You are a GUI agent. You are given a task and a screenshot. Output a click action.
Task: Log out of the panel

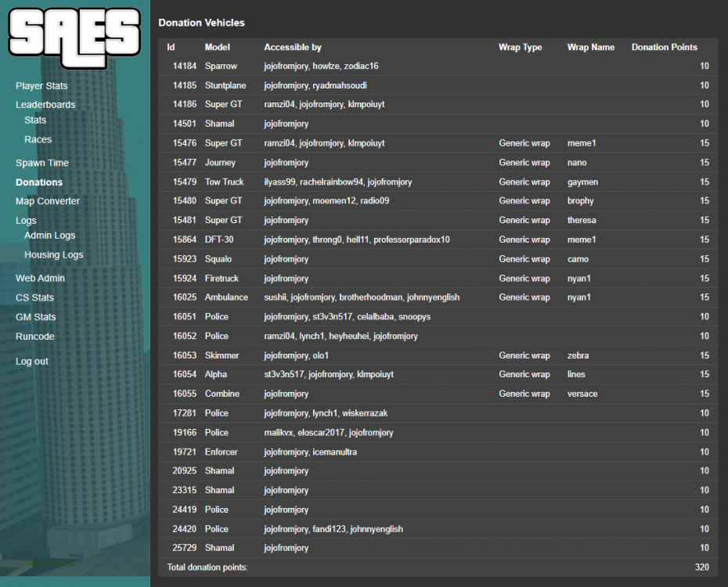pos(31,361)
